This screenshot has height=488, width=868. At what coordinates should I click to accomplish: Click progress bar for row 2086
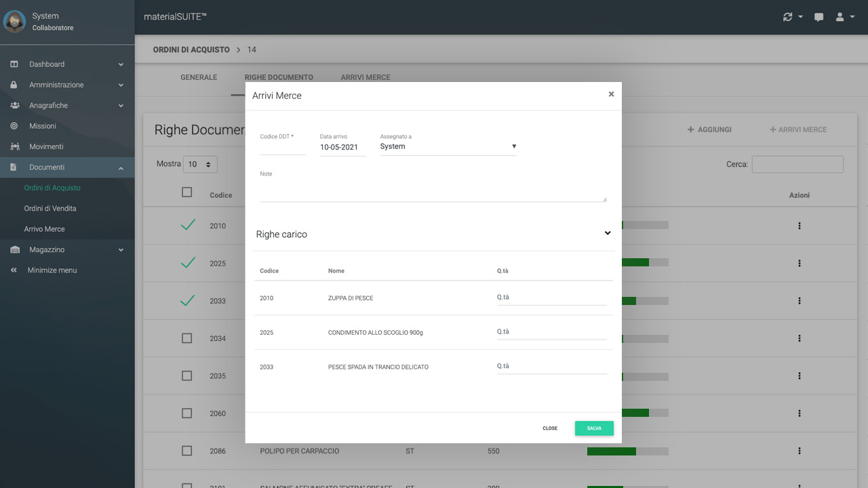pyautogui.click(x=628, y=451)
